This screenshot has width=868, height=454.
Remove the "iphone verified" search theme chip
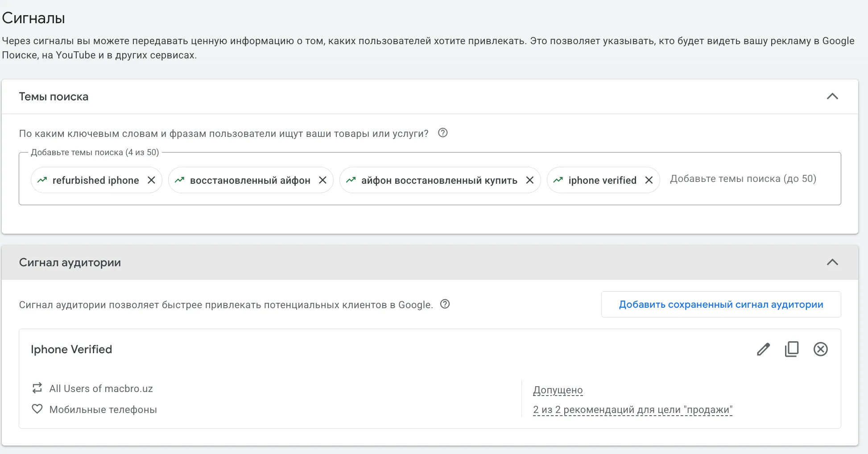(649, 180)
